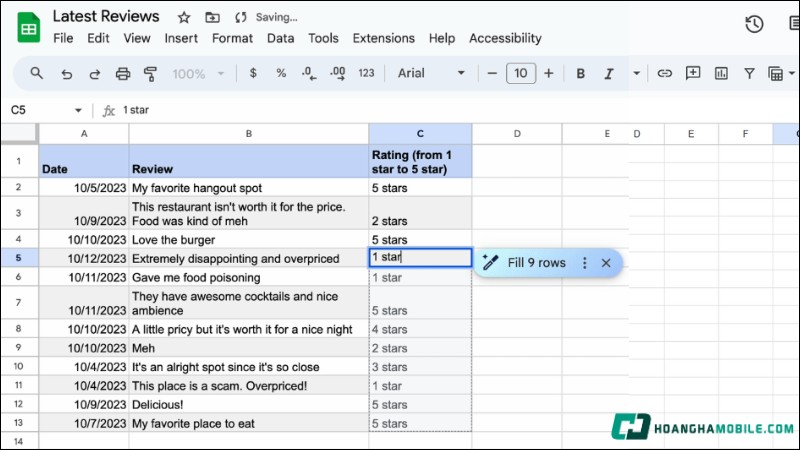Decrease decimal places
The height and width of the screenshot is (450, 800).
click(309, 74)
